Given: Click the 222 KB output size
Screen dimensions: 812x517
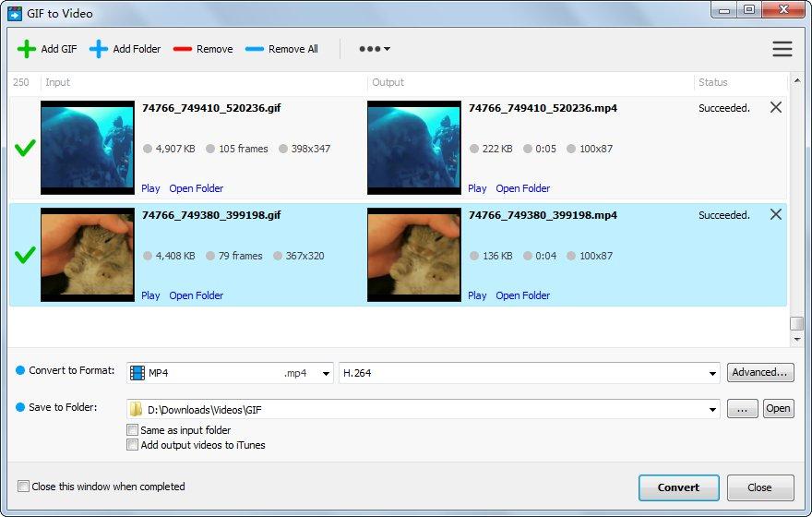Looking at the screenshot, I should click(x=497, y=149).
